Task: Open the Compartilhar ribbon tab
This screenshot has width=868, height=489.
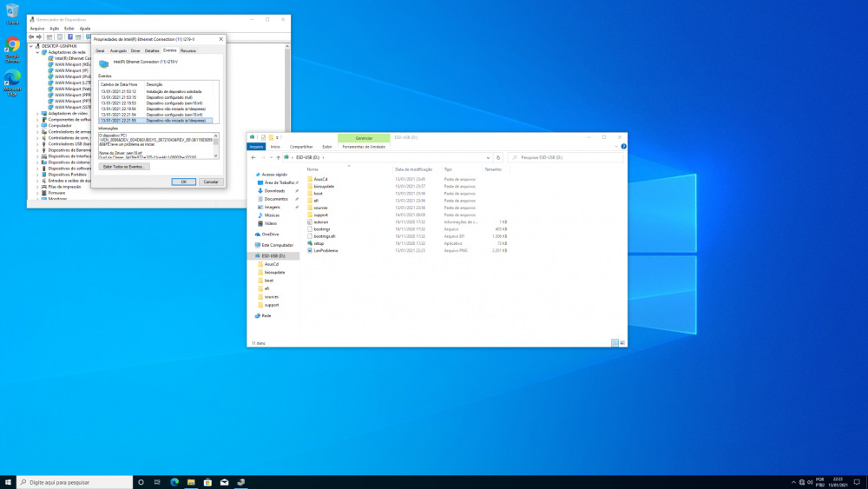Action: click(300, 147)
